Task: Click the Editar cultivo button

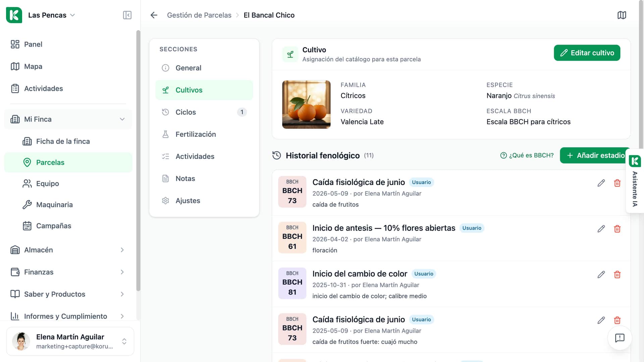Action: point(587,53)
